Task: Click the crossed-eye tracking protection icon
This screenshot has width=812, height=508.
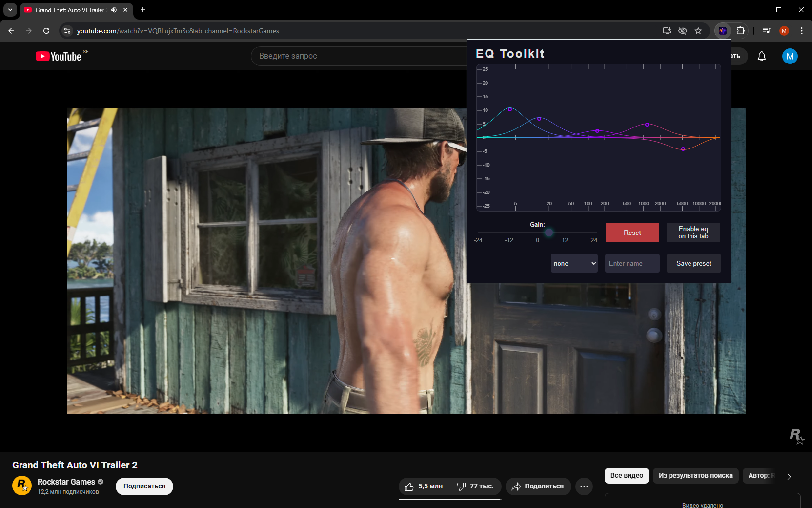Action: pos(683,31)
